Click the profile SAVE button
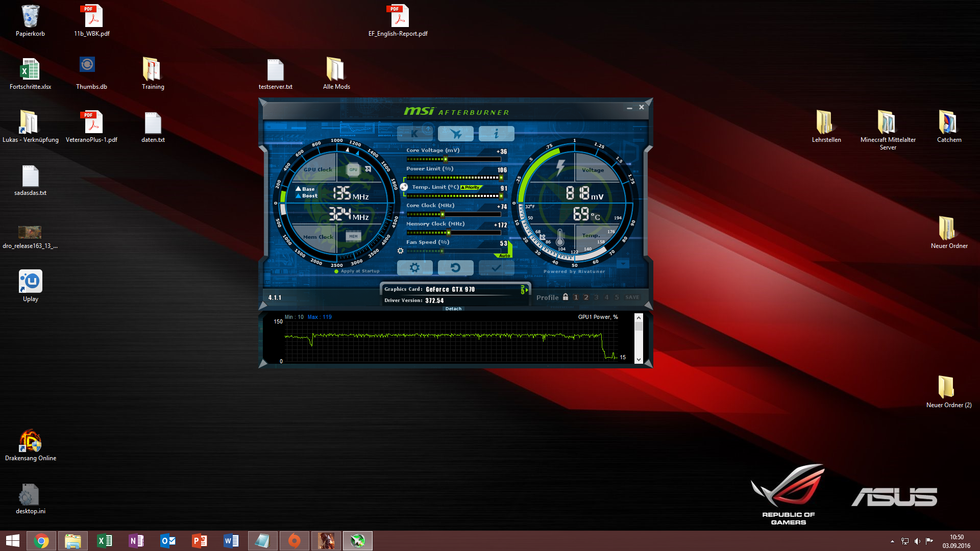 632,297
